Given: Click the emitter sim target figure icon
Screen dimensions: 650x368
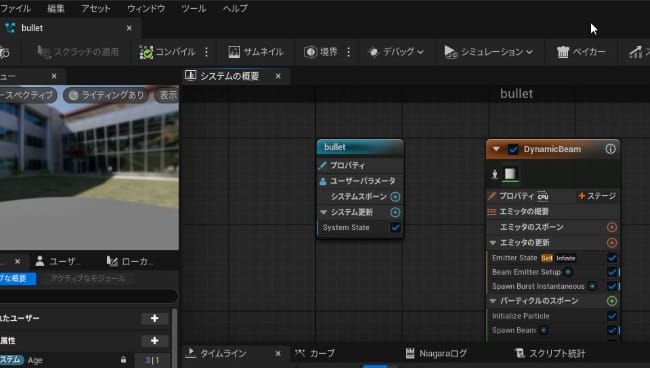Looking at the screenshot, I should click(495, 174).
